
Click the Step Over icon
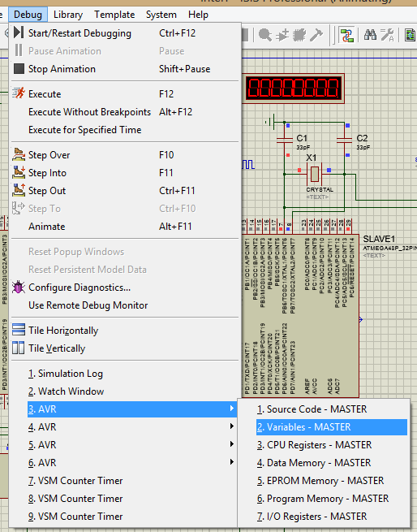coord(19,154)
